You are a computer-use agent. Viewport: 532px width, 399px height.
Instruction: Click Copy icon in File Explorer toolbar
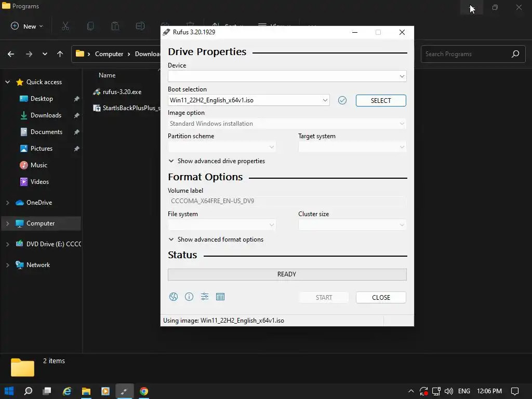click(x=90, y=26)
